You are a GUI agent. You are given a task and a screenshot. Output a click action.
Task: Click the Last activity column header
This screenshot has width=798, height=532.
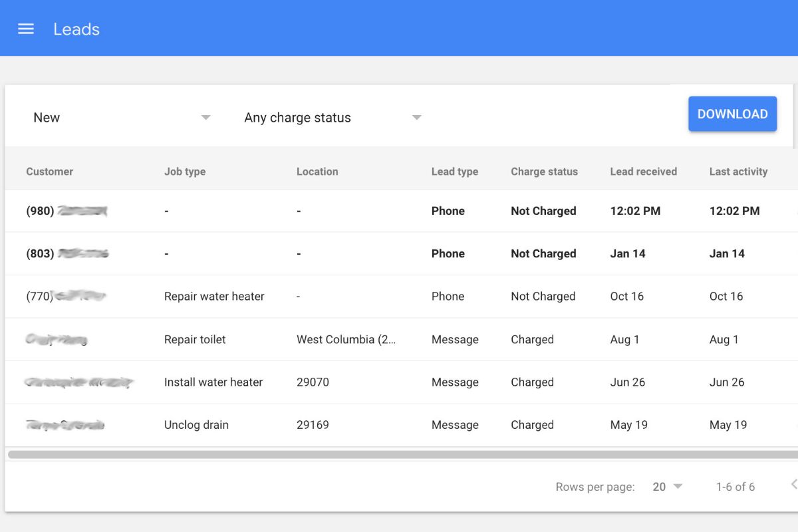point(738,171)
